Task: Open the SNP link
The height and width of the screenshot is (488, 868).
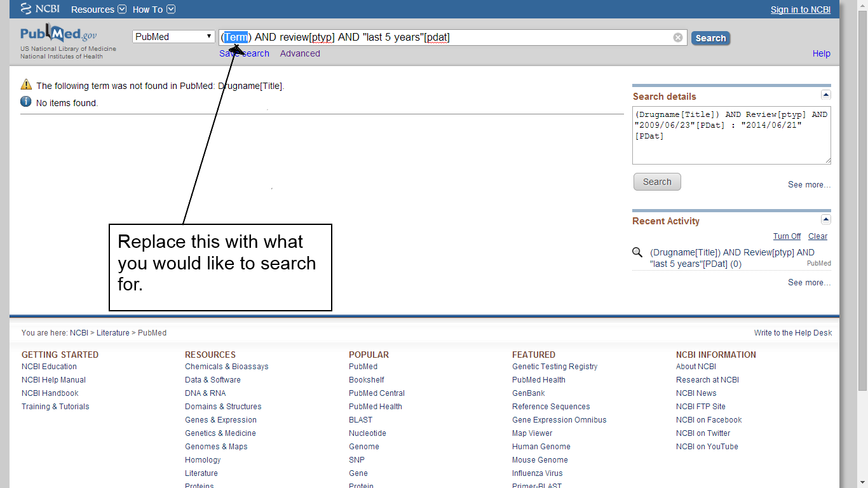Action: [x=356, y=460]
